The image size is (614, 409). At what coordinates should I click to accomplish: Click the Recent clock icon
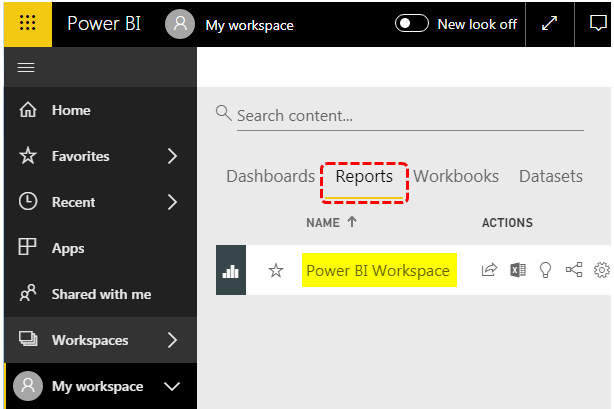click(x=28, y=201)
